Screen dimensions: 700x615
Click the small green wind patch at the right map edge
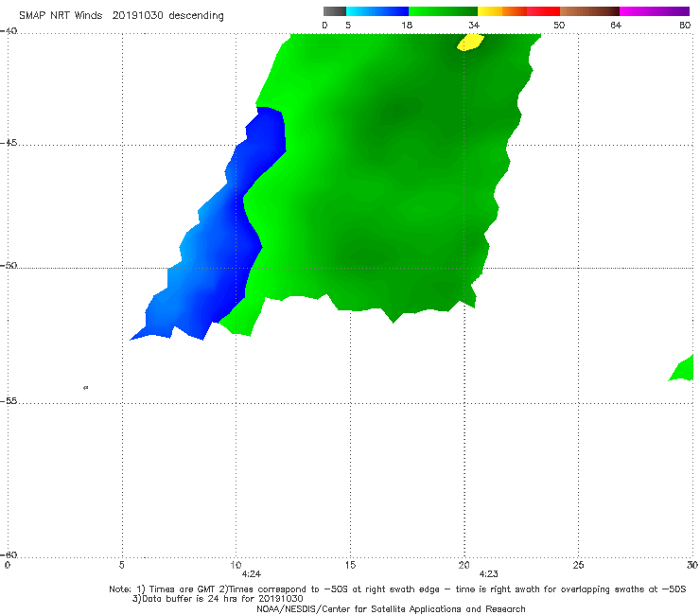[682, 368]
